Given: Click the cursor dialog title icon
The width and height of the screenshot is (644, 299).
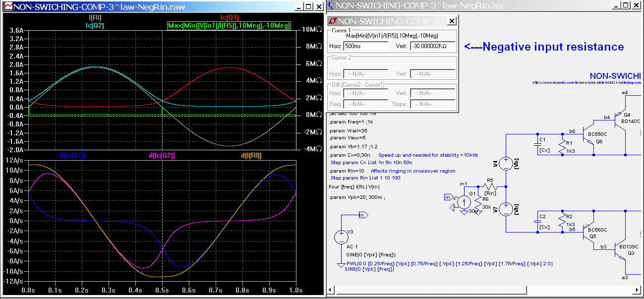Looking at the screenshot, I should (333, 21).
